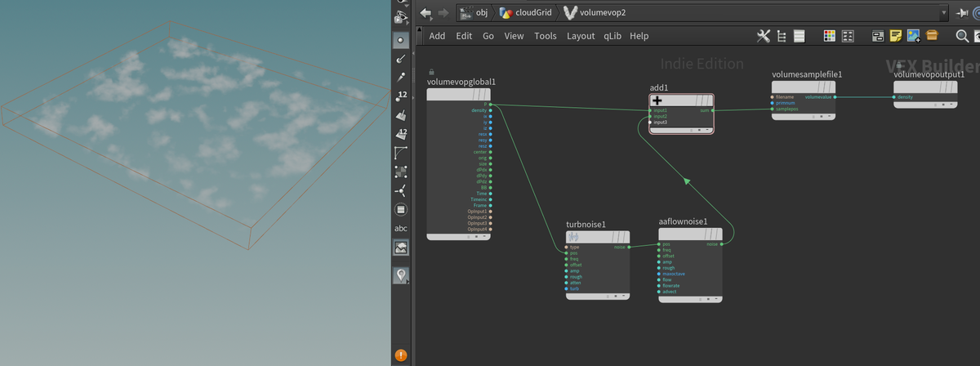
Task: Toggle the primitive normals display icon
Action: [x=400, y=116]
